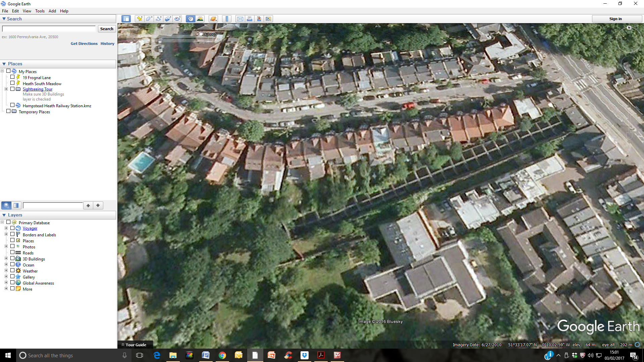Open the Dropbox taskbar app
The height and width of the screenshot is (362, 644).
point(304,355)
